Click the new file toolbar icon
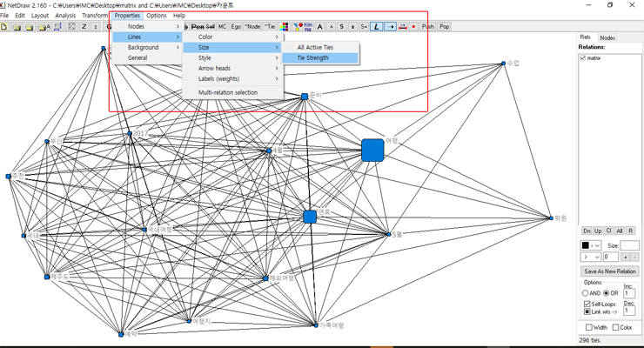Image resolution: width=644 pixels, height=348 pixels. click(4, 27)
